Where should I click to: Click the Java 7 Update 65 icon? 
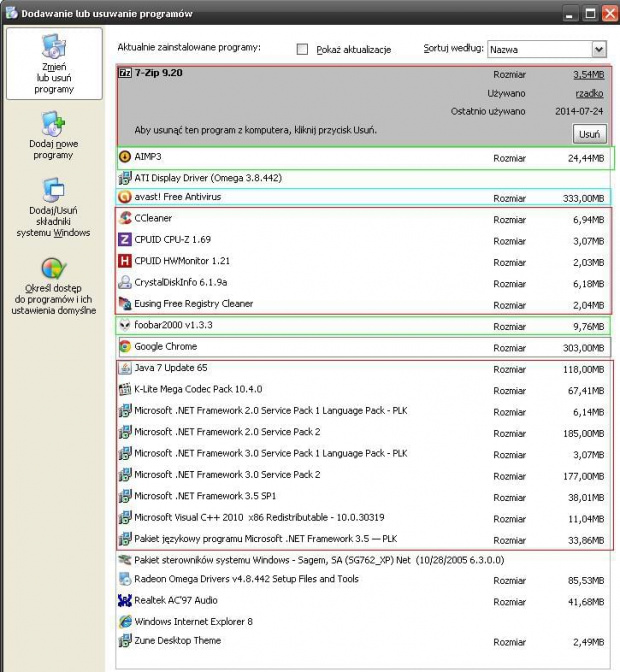125,368
